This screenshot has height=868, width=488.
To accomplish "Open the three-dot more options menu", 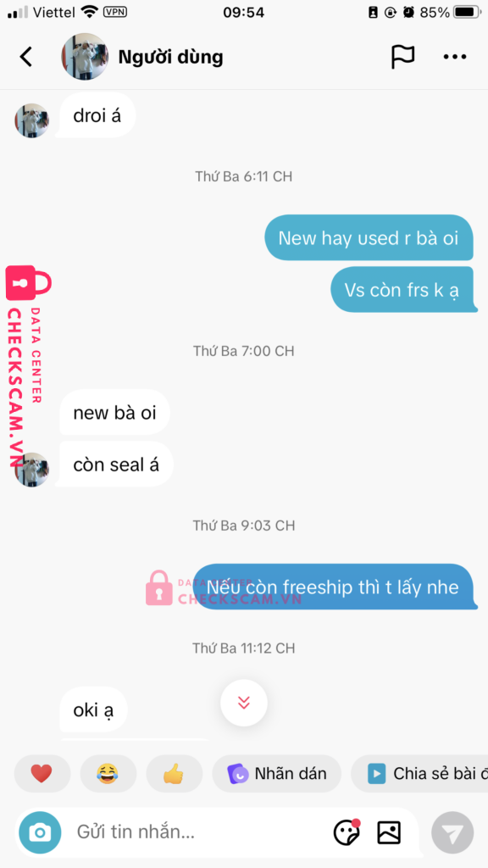I will coord(455,57).
